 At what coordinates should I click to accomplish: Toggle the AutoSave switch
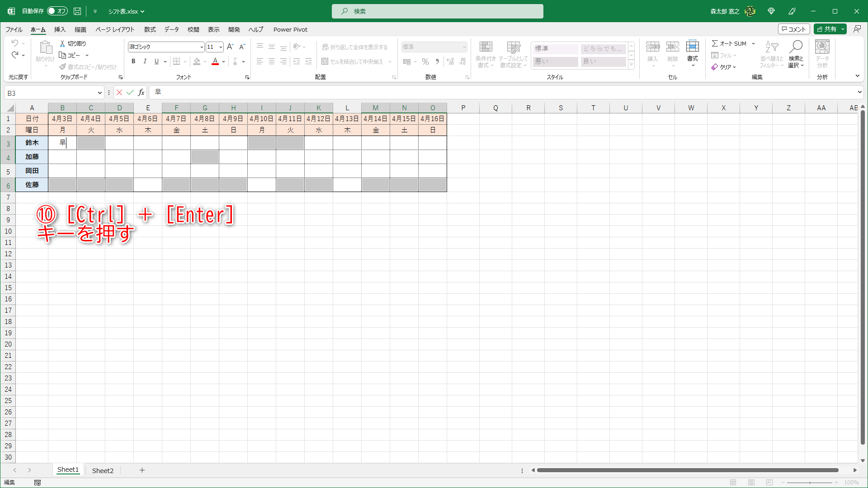tap(57, 11)
